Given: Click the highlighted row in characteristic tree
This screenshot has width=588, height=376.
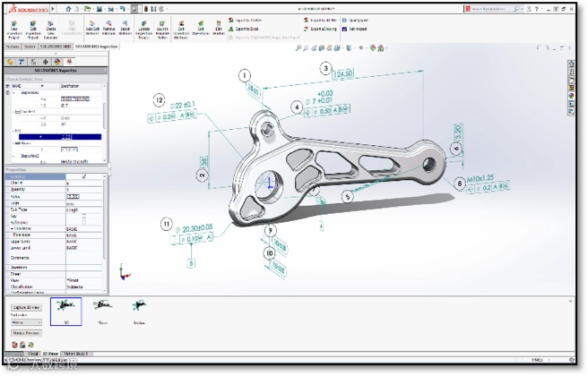Looking at the screenshot, I should pyautogui.click(x=60, y=137).
